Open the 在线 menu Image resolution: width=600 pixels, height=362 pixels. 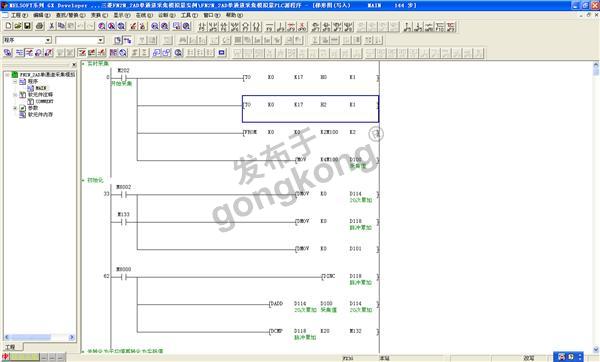(144, 15)
